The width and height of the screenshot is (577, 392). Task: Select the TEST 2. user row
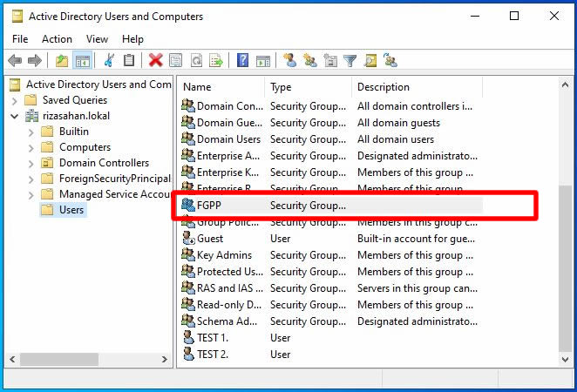pyautogui.click(x=331, y=355)
